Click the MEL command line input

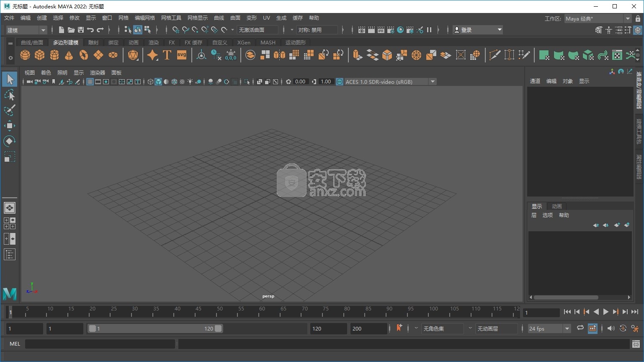coord(100,344)
